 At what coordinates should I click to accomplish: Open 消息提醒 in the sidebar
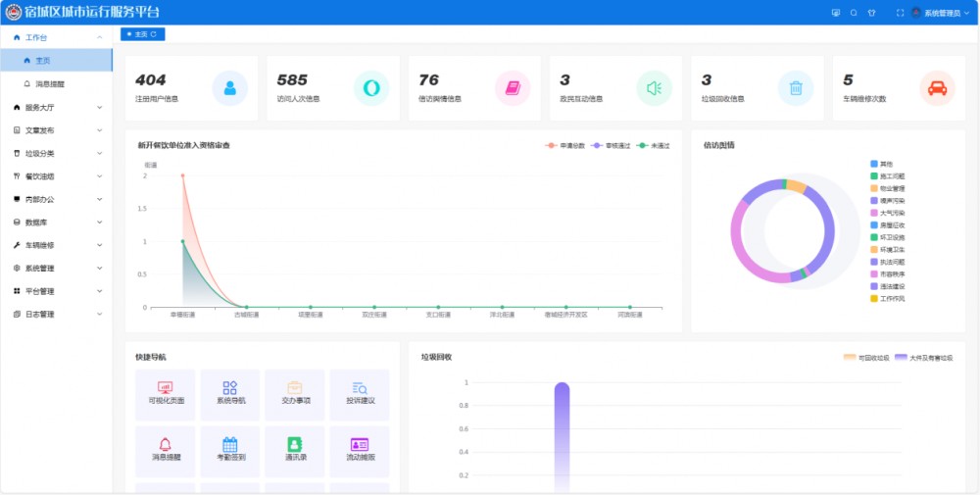click(56, 83)
